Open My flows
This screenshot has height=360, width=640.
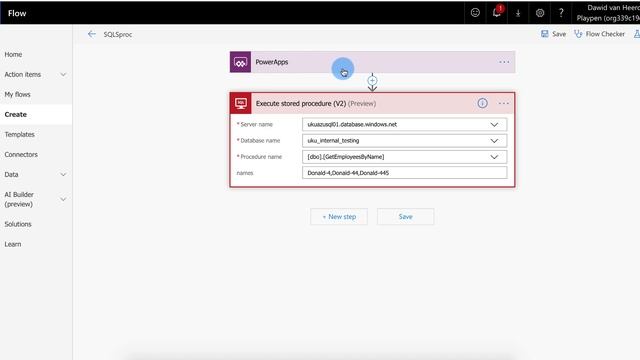click(x=18, y=94)
